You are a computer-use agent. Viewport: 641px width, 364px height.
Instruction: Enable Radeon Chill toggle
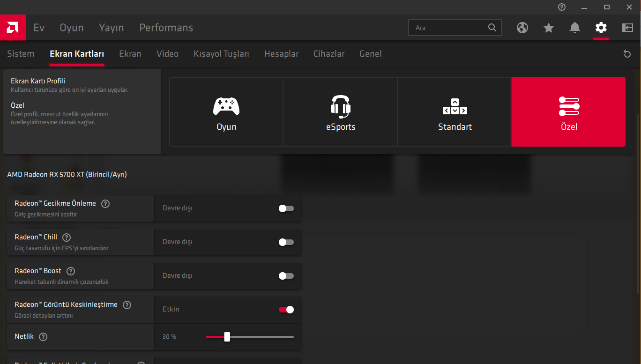[x=286, y=242]
